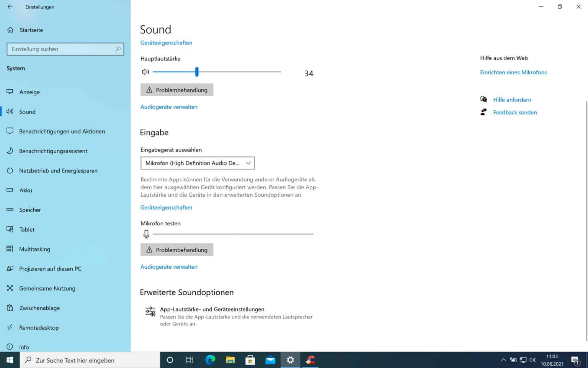Click the speaker icon beside Hauptlautstärke
Screen dimensions: 588x368
[x=145, y=72]
